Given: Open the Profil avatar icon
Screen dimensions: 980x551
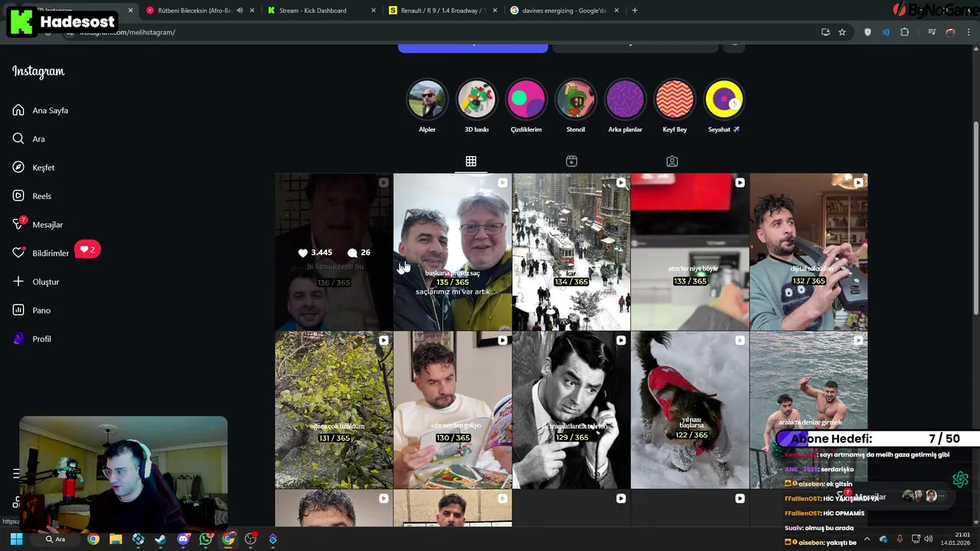Looking at the screenshot, I should pyautogui.click(x=18, y=339).
